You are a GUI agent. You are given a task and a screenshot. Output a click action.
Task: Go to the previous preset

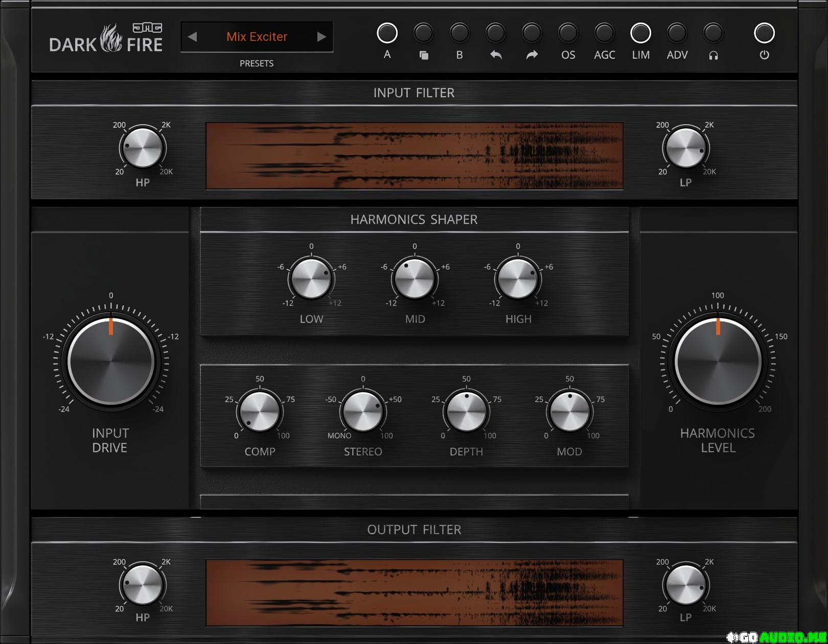[x=193, y=37]
